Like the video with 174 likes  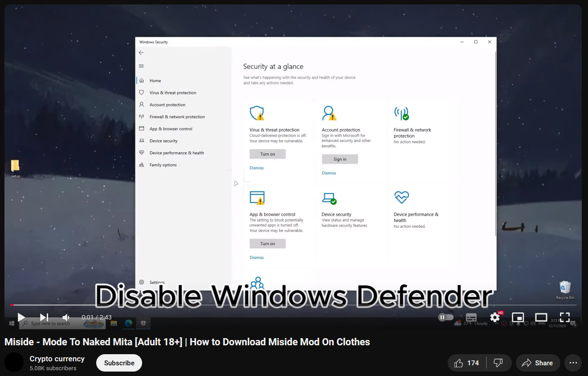467,363
